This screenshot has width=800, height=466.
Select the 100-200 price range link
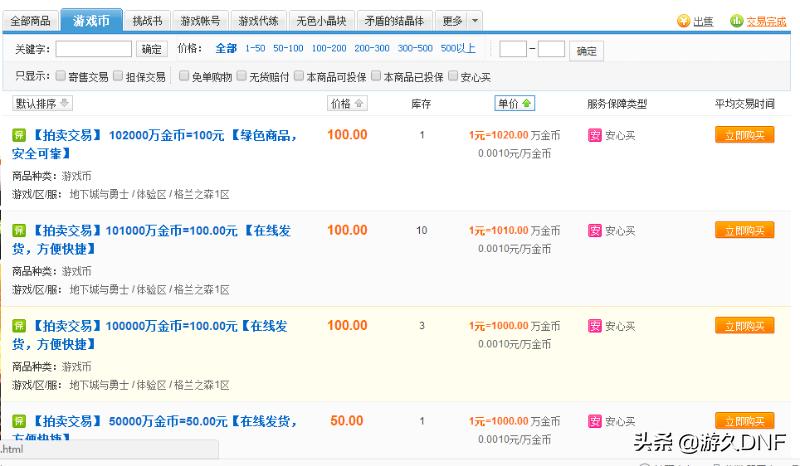(328, 48)
